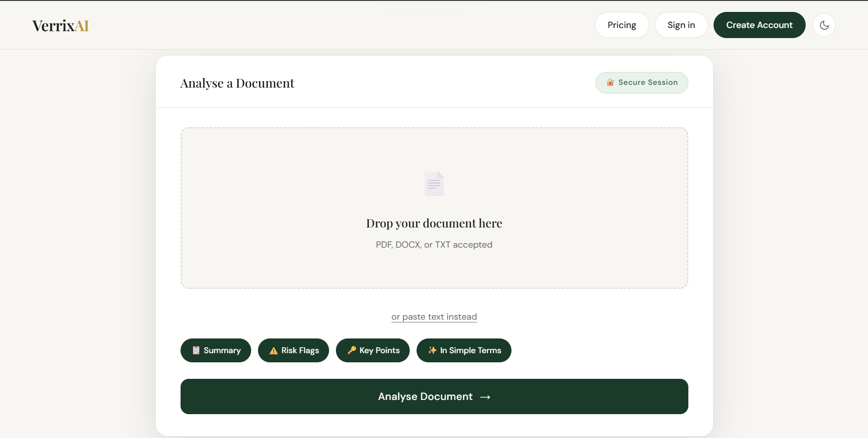Click 'or paste text instead' link
868x438 pixels.
coord(434,317)
